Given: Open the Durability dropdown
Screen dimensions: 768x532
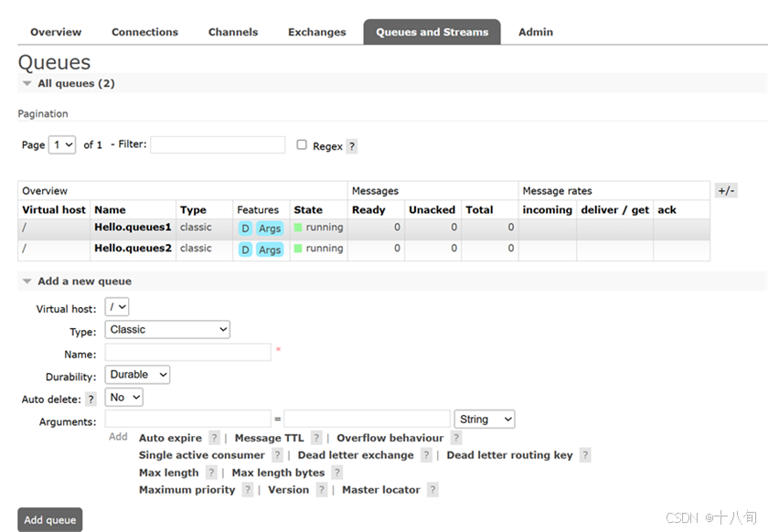Looking at the screenshot, I should (138, 375).
